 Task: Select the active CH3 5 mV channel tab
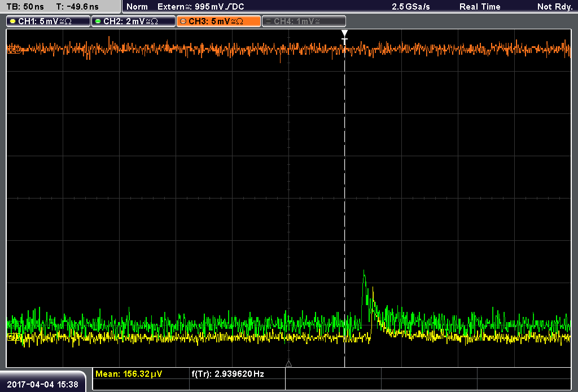[x=218, y=21]
